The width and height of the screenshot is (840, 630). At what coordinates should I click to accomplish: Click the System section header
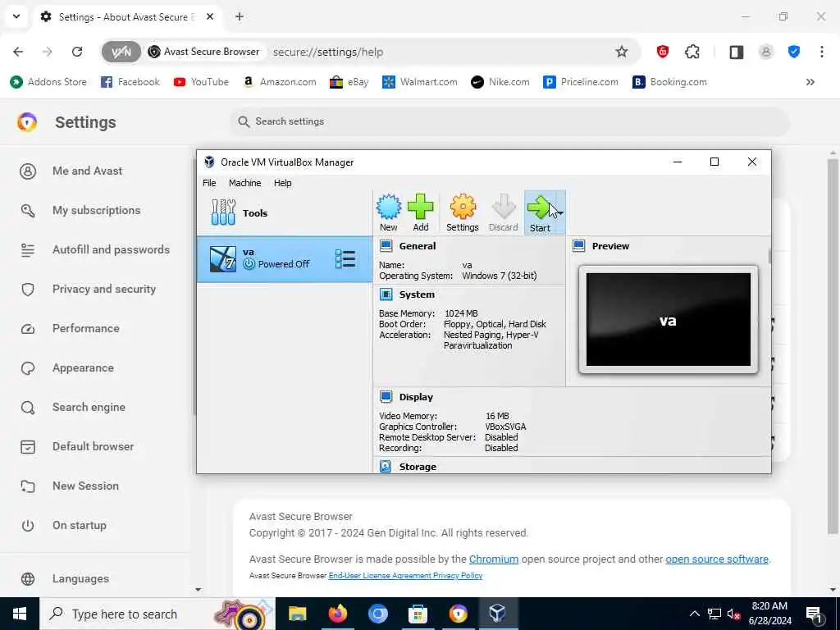(417, 294)
